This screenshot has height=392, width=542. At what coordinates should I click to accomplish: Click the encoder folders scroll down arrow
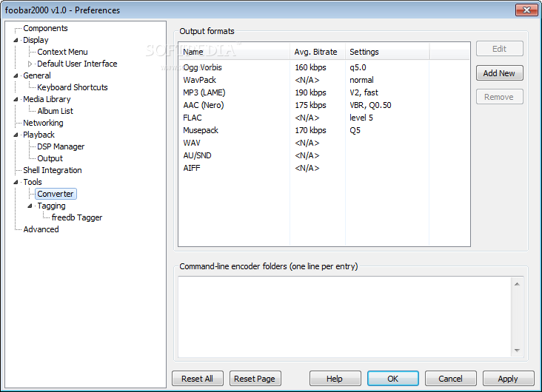click(x=517, y=350)
